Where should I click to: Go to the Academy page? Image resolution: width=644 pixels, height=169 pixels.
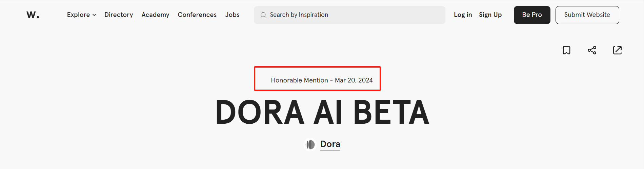coord(155,15)
